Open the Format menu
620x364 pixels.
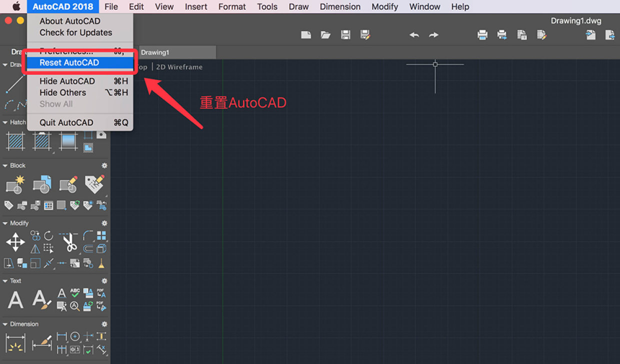click(x=232, y=6)
